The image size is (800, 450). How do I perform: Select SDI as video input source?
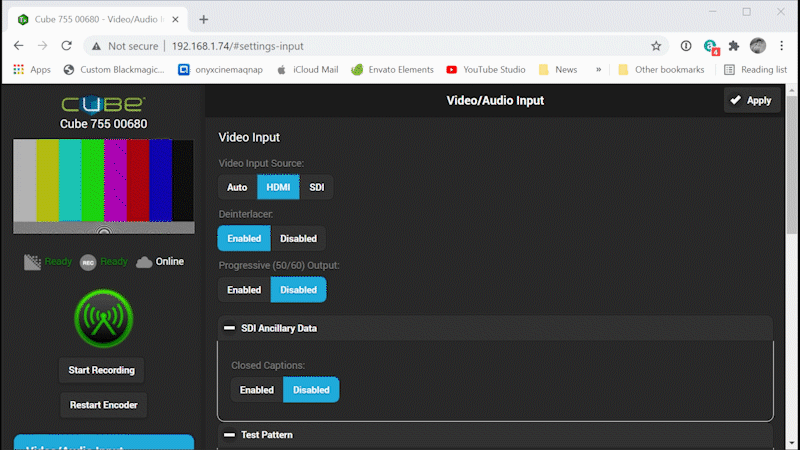coord(316,187)
